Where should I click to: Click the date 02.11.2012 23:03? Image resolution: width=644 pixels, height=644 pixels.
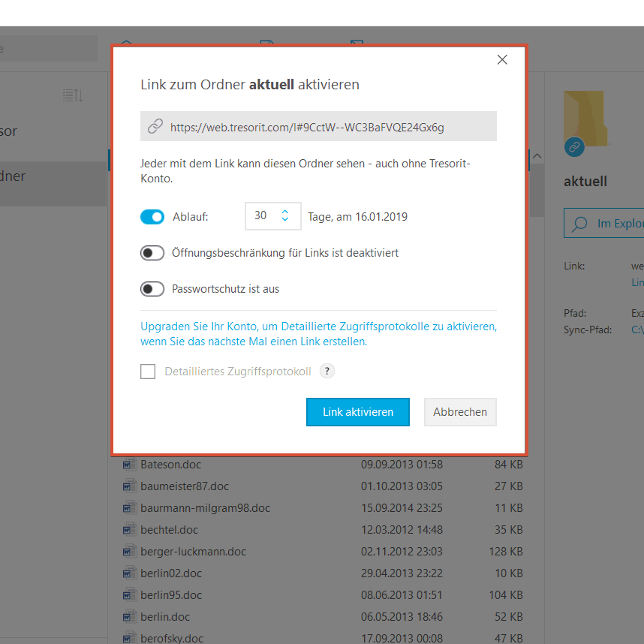[402, 552]
